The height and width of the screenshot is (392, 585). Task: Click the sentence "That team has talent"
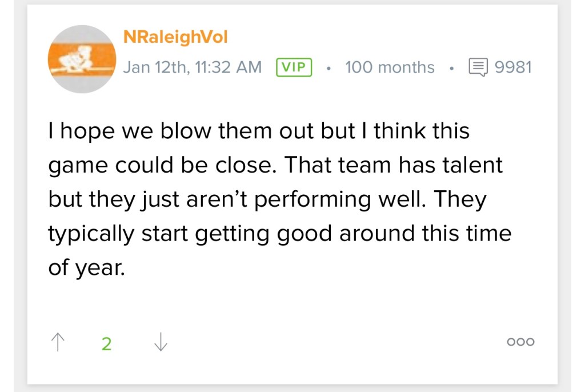click(394, 165)
